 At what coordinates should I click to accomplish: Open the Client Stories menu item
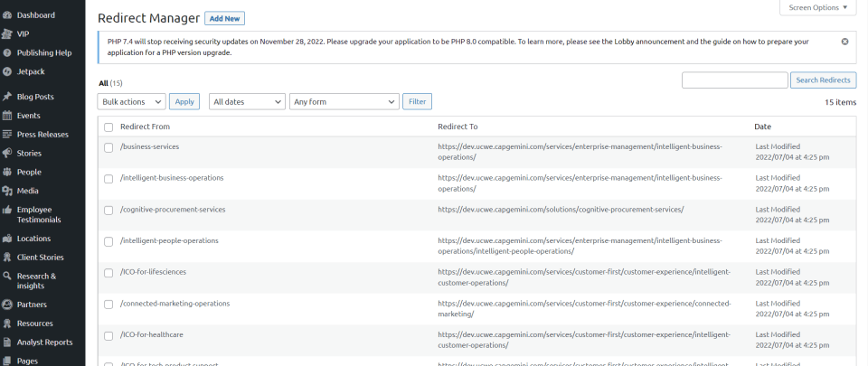[x=40, y=258]
